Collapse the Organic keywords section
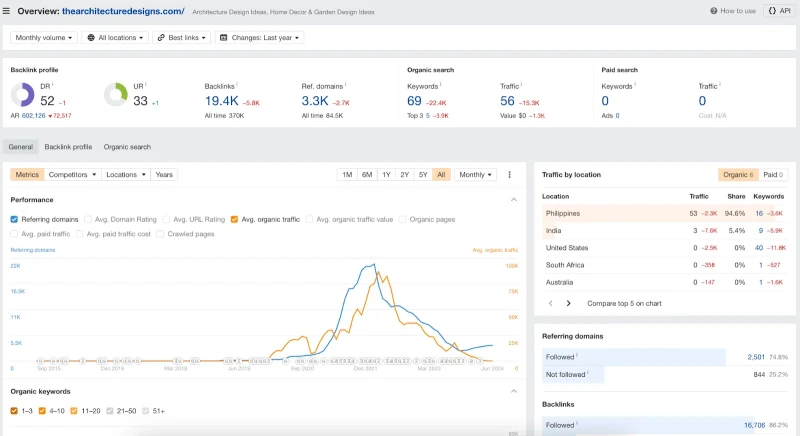 point(514,392)
